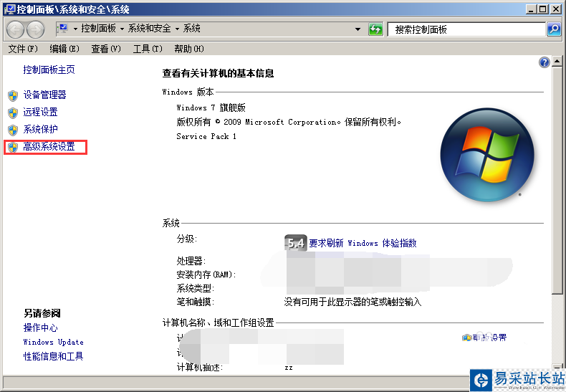Open the 文件(F) menu

point(23,49)
